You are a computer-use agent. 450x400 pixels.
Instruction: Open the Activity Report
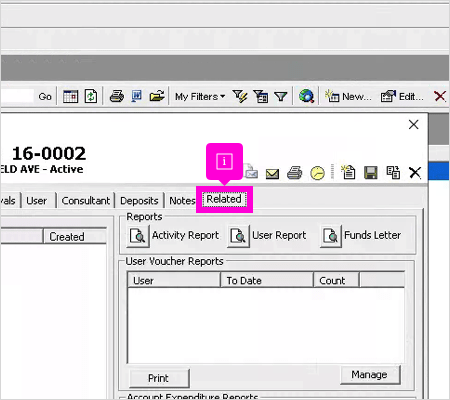tap(173, 236)
